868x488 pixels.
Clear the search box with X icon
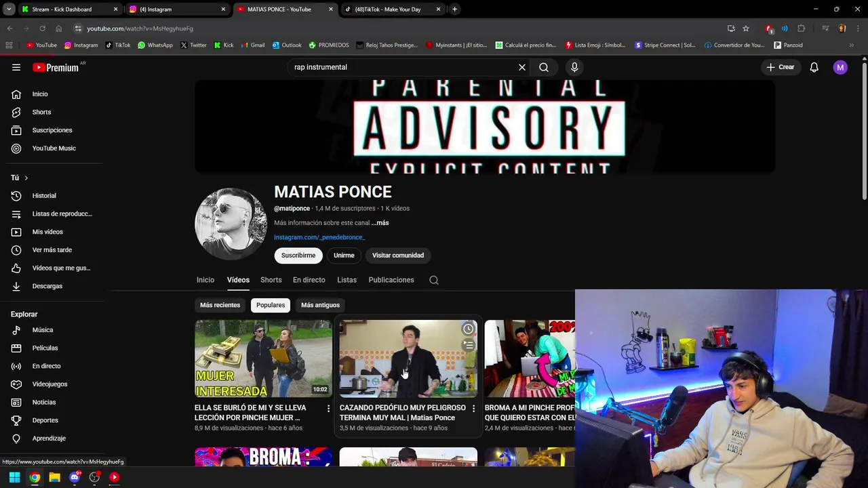(522, 67)
